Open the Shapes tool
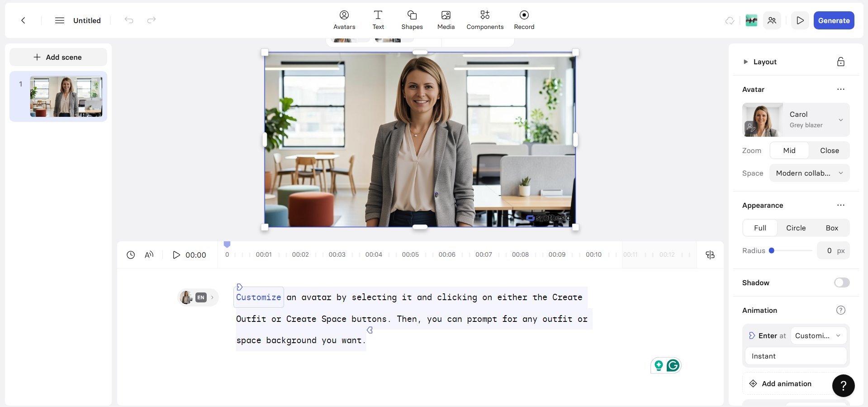This screenshot has height=407, width=868. click(x=412, y=20)
